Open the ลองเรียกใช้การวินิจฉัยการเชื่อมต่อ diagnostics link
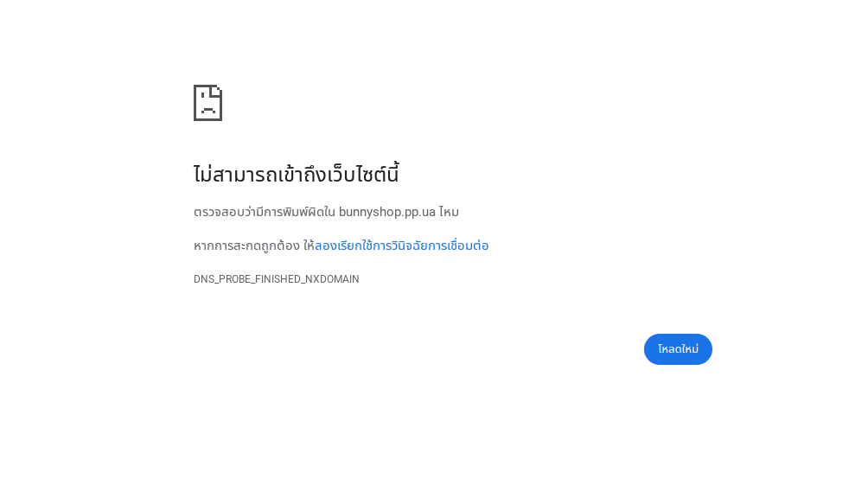The height and width of the screenshot is (479, 868). point(401,246)
